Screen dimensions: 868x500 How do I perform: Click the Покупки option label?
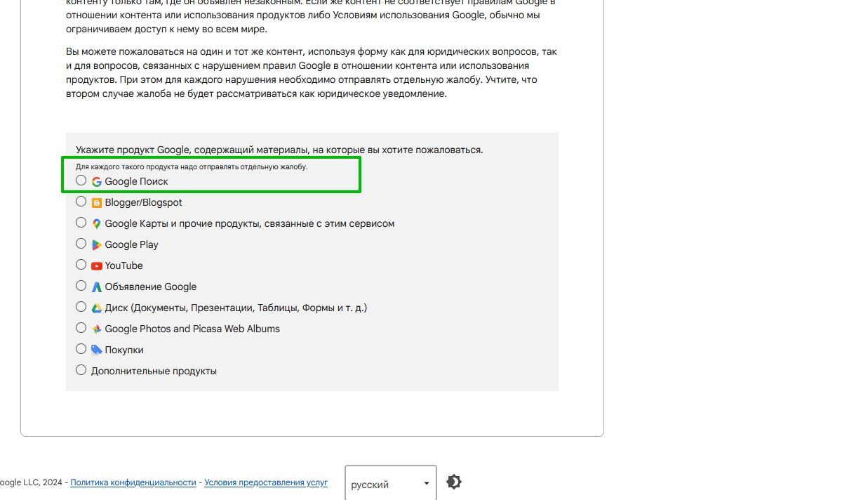124,350
